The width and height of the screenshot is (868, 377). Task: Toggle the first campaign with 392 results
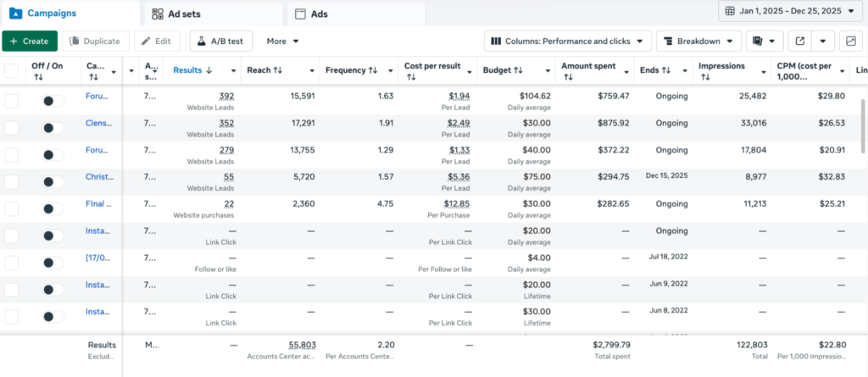(x=53, y=101)
